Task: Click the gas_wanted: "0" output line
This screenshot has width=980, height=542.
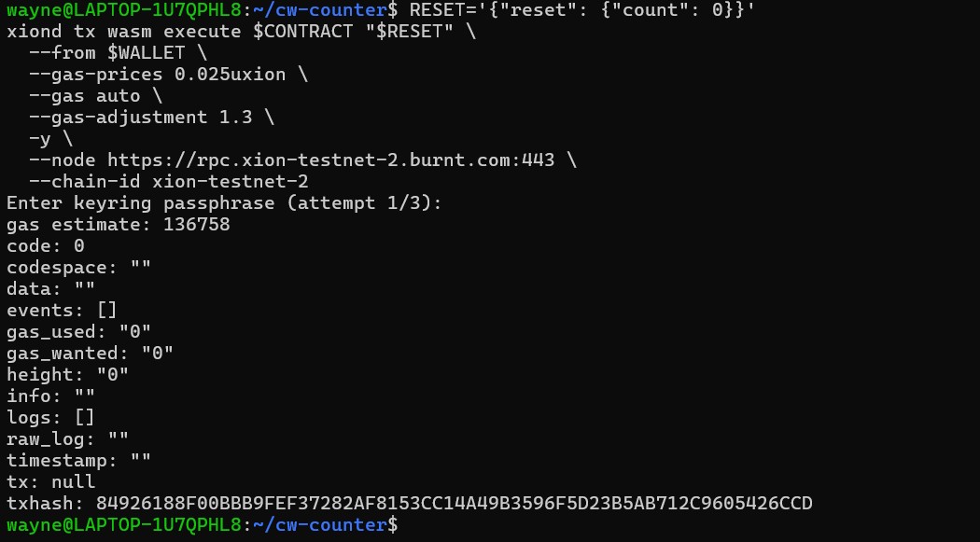Action: pyautogui.click(x=90, y=354)
